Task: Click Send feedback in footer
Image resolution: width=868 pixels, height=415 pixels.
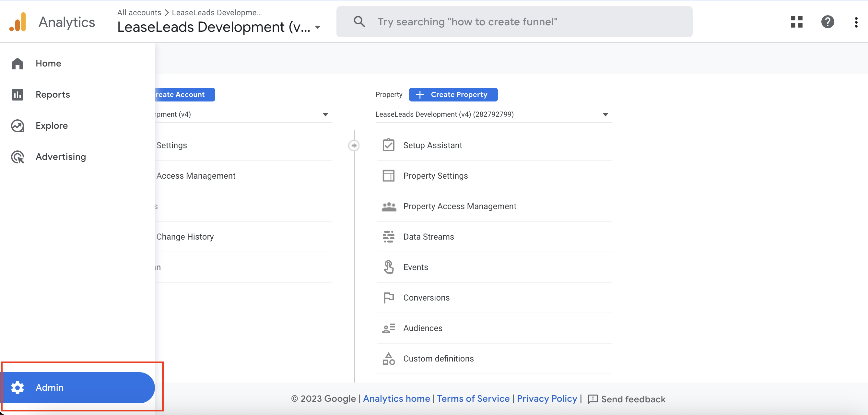Action: pos(627,399)
